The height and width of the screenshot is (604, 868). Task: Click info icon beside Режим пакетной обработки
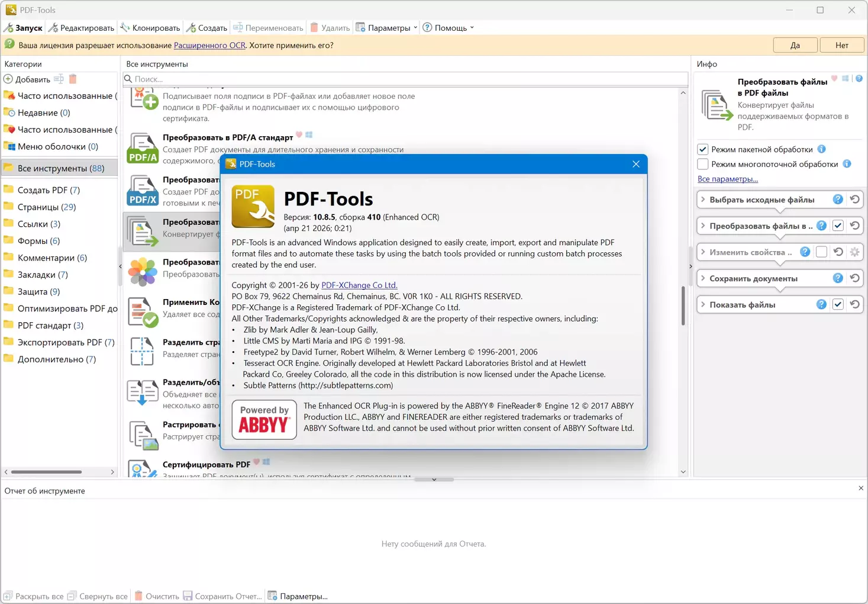[822, 149]
